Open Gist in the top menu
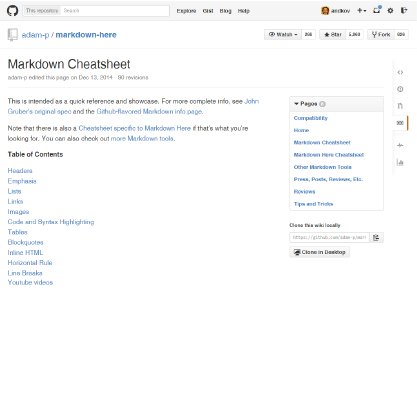Viewport: 417px width, 417px height. [x=208, y=11]
